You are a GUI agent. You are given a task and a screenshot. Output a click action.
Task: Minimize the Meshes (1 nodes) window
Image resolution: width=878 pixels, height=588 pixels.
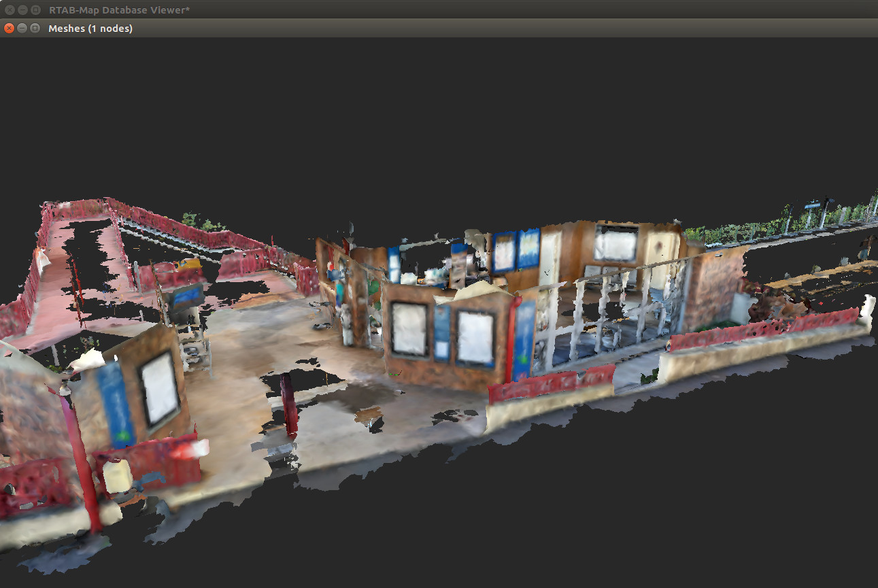click(22, 28)
